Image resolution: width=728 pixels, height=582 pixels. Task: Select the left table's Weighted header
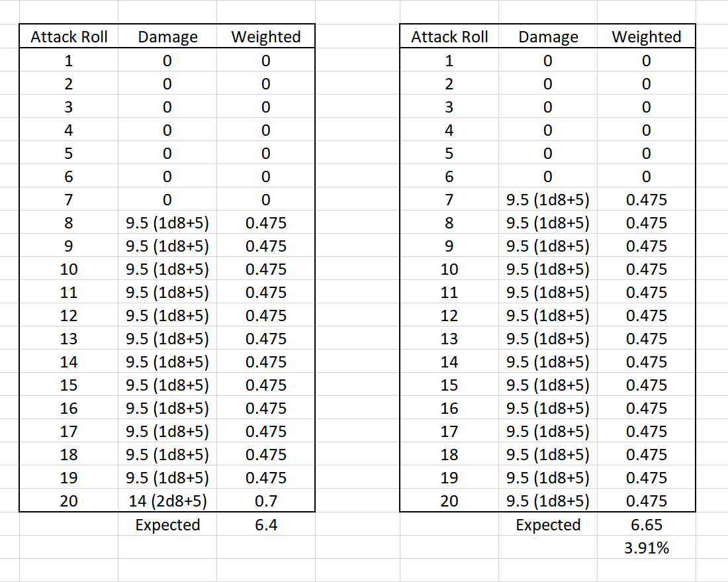pyautogui.click(x=265, y=37)
